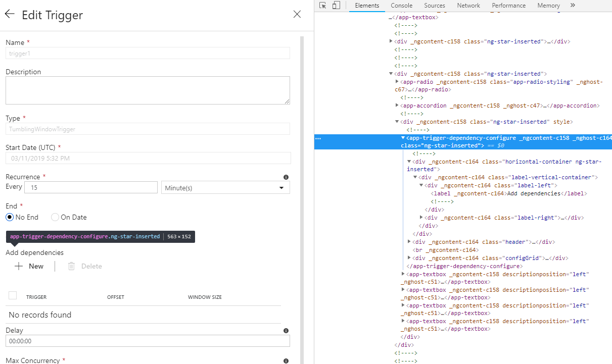Click inside the Description text area

click(147, 91)
